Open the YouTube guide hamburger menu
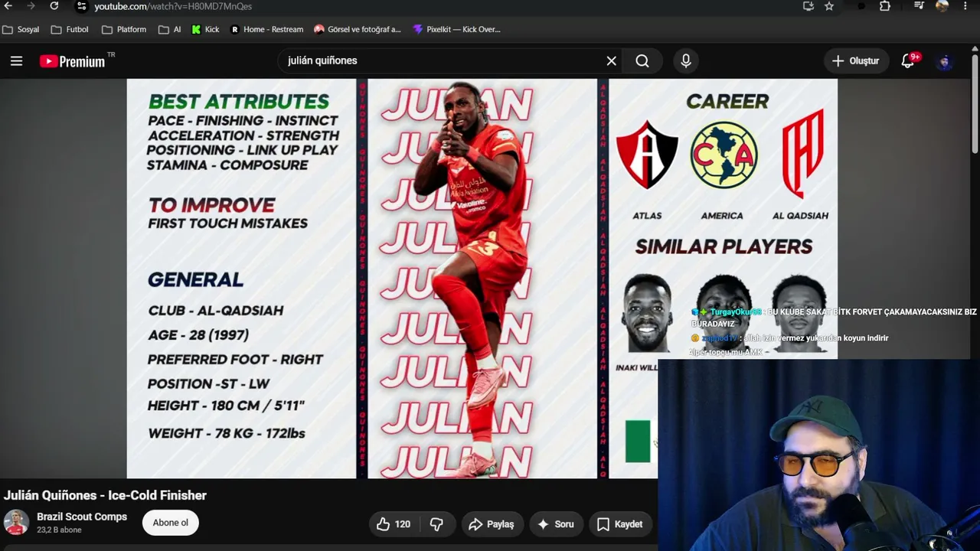Screen dimensions: 980x551 point(16,61)
